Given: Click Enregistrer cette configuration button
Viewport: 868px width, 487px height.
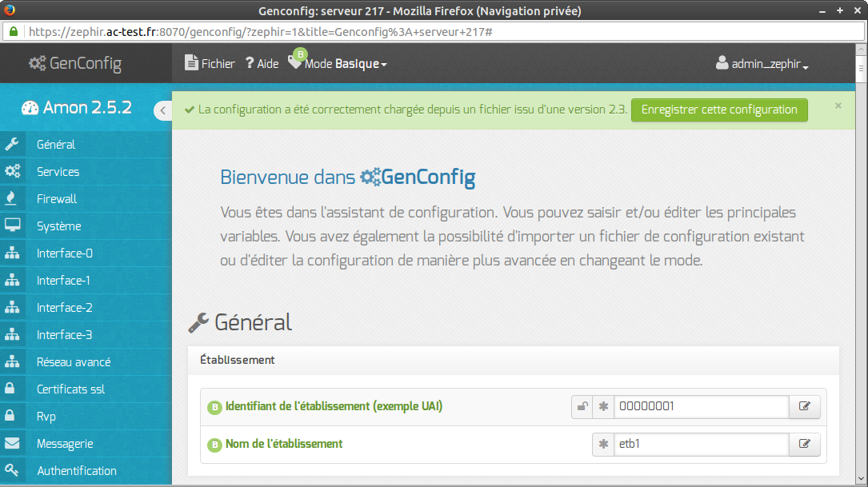Looking at the screenshot, I should click(719, 110).
